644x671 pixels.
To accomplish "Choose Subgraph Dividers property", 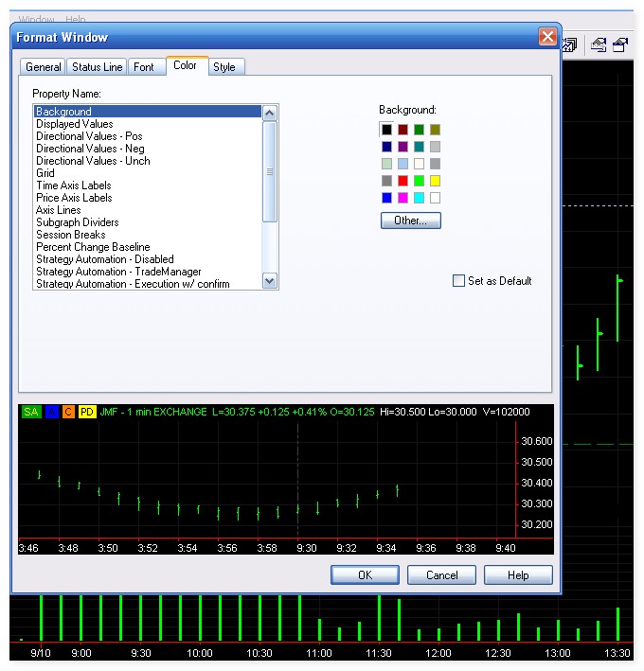I will tap(148, 222).
